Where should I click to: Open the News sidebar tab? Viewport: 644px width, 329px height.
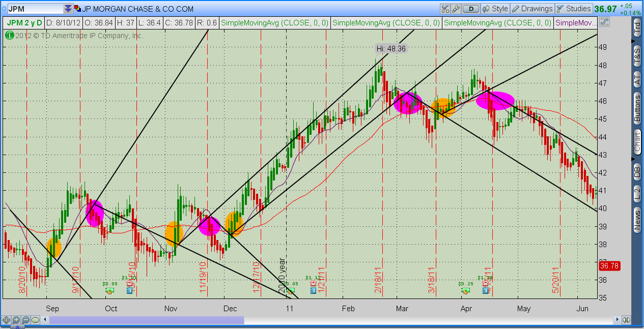coord(637,220)
